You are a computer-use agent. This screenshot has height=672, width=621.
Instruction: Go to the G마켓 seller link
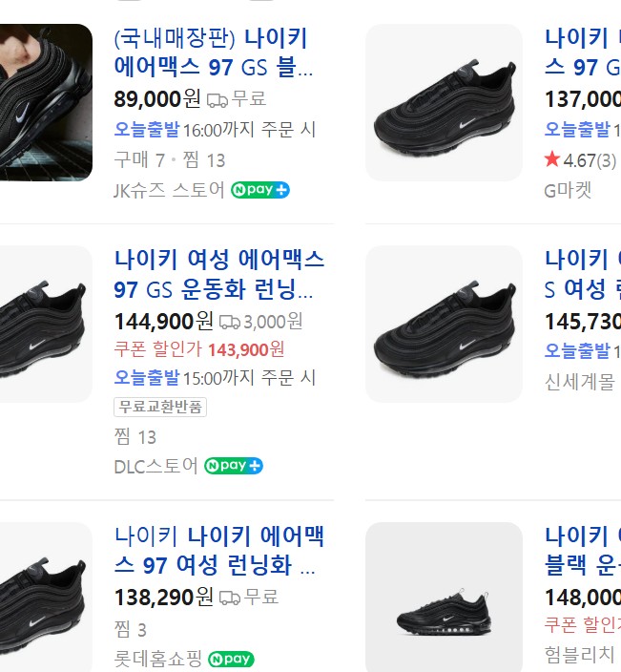(x=568, y=190)
